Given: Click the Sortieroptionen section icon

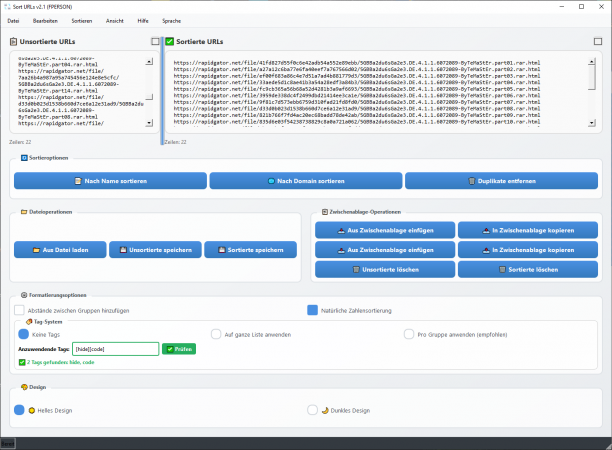Looking at the screenshot, I should pyautogui.click(x=24, y=158).
